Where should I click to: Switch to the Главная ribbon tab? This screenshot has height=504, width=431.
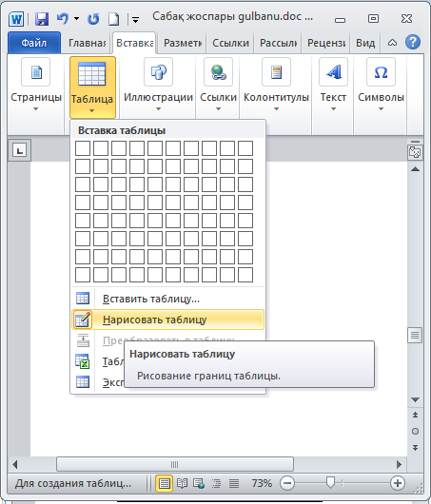click(87, 43)
